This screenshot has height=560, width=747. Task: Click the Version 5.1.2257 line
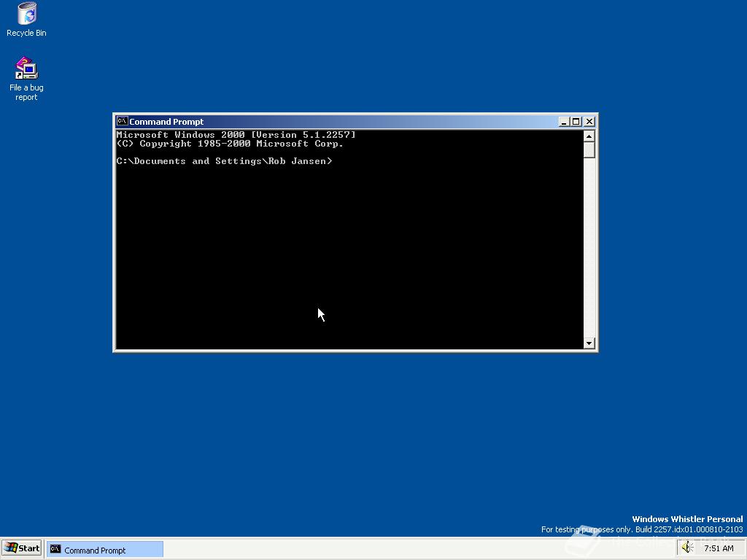236,135
